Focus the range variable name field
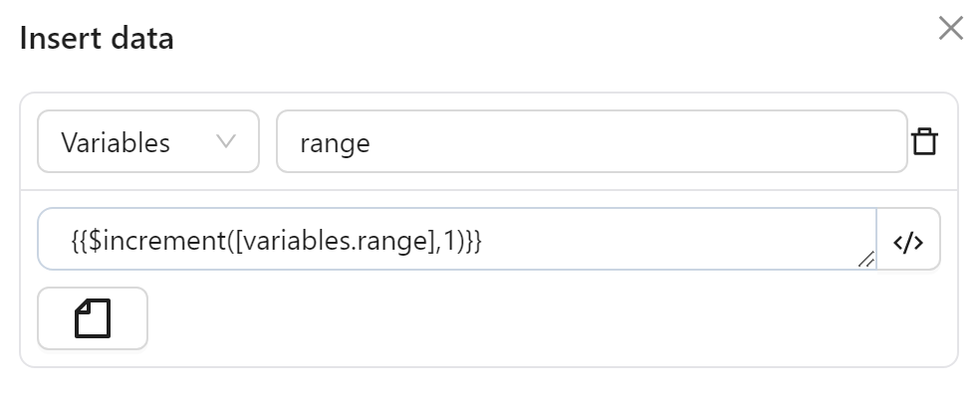Image resolution: width=980 pixels, height=394 pixels. pyautogui.click(x=592, y=141)
